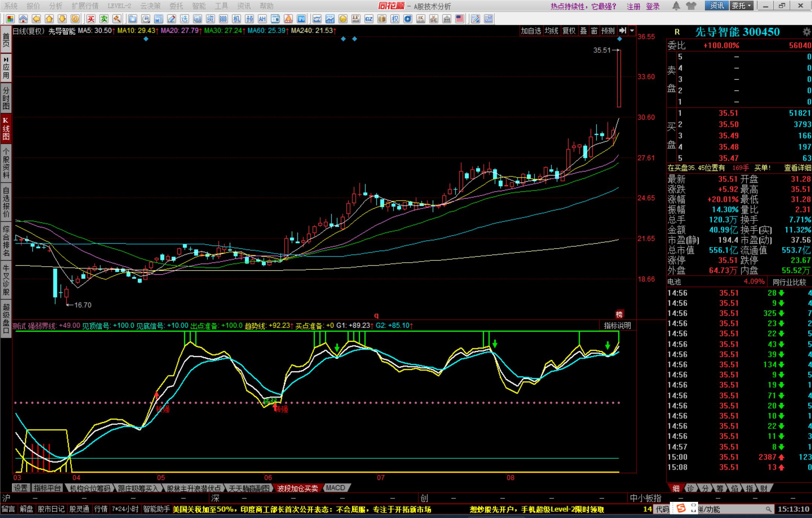Click the GZ toolbar icon
This screenshot has height=518, width=812.
coord(369,19)
